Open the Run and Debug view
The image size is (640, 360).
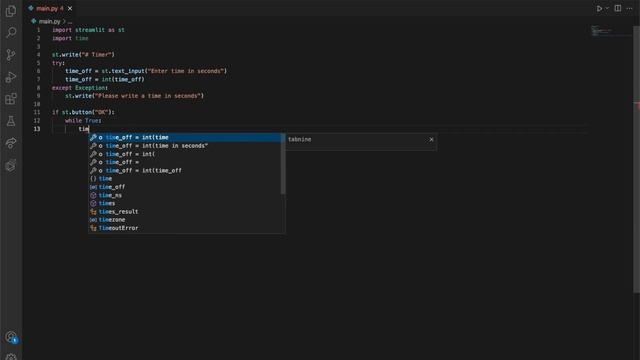point(11,77)
